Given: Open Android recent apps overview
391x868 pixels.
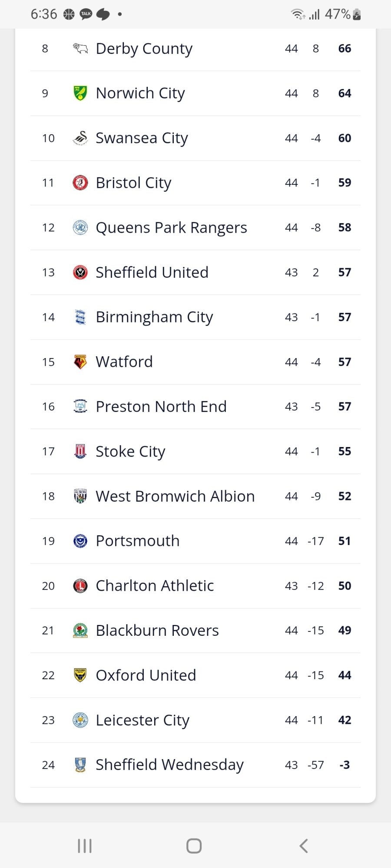Looking at the screenshot, I should 85,846.
